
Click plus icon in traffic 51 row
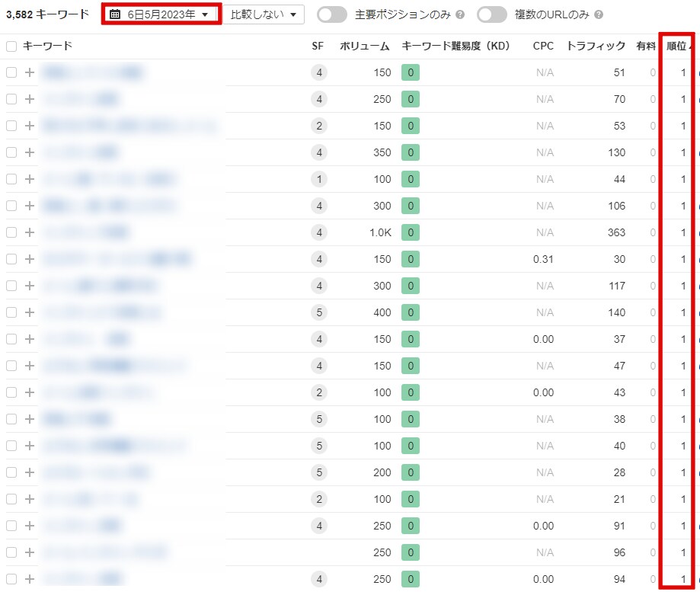30,72
